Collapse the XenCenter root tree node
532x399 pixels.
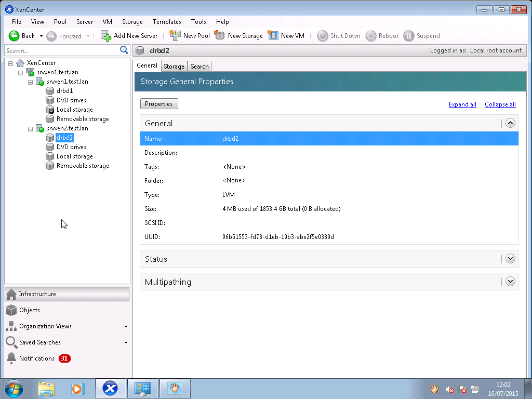[x=11, y=63]
